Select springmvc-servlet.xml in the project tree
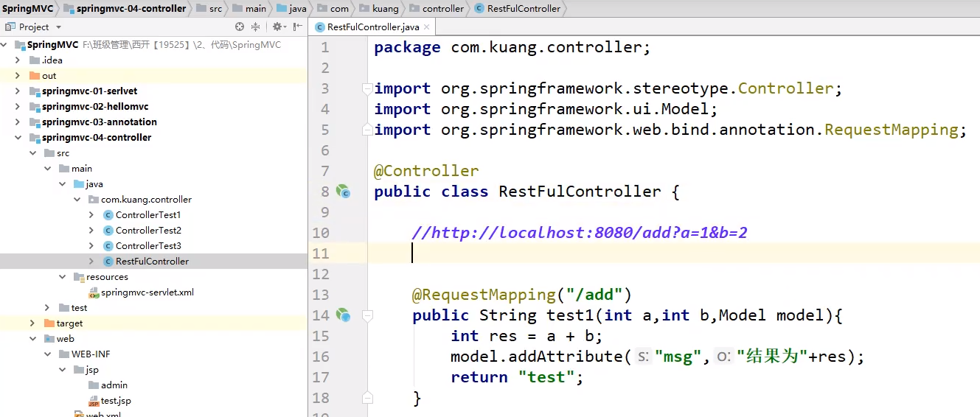Viewport: 980px width, 417px height. [147, 292]
